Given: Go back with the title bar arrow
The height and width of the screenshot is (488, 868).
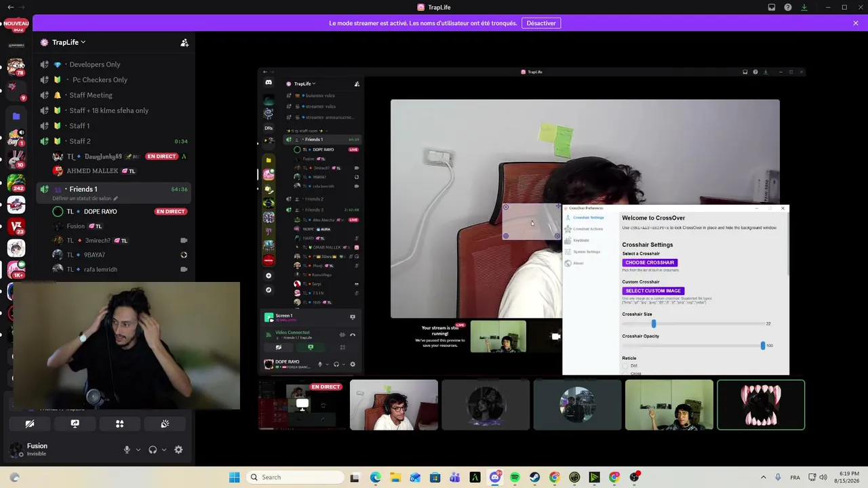Looking at the screenshot, I should (x=10, y=7).
